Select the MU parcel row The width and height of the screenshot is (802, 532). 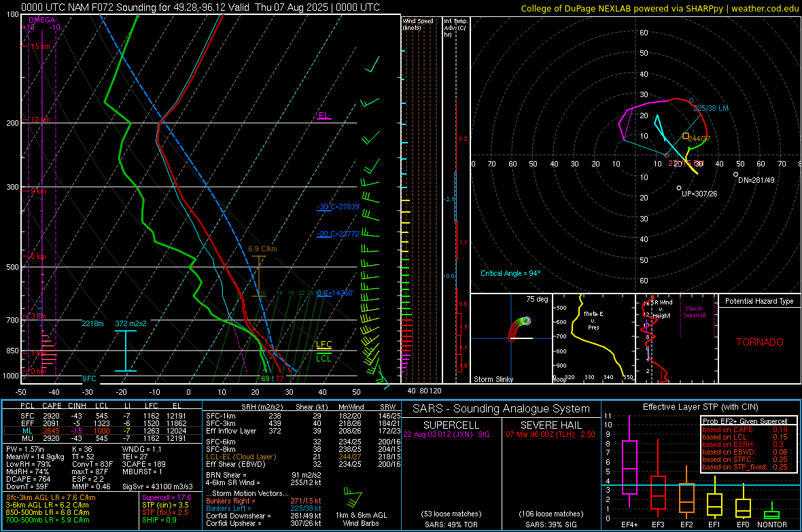pyautogui.click(x=102, y=438)
